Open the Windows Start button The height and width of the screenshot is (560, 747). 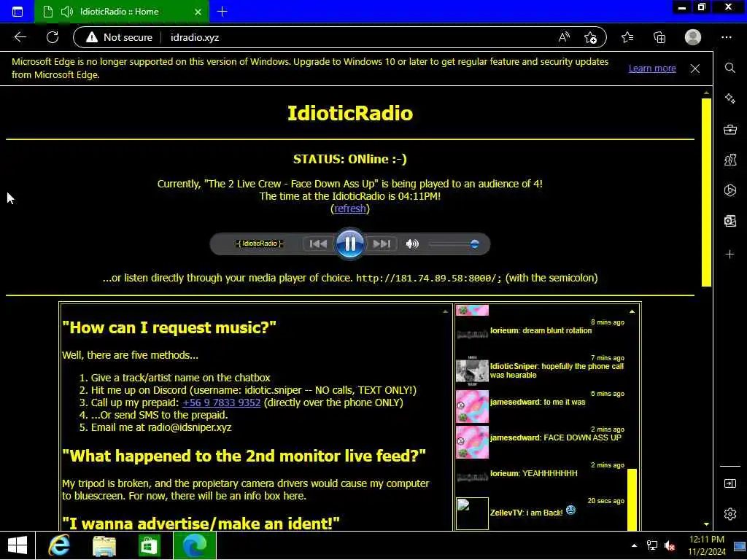[x=18, y=545]
